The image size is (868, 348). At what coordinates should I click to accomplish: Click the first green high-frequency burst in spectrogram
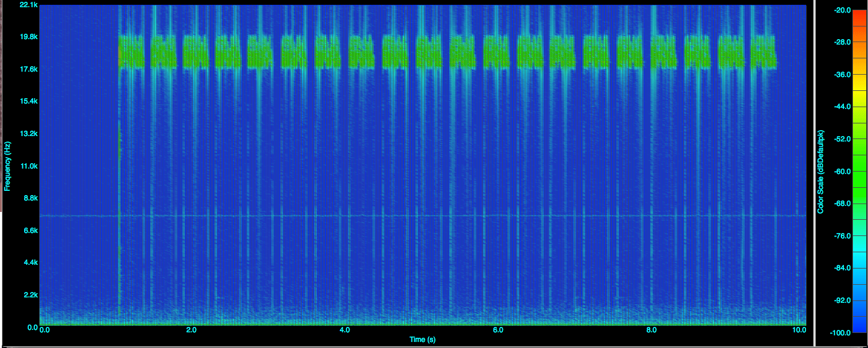pos(132,52)
